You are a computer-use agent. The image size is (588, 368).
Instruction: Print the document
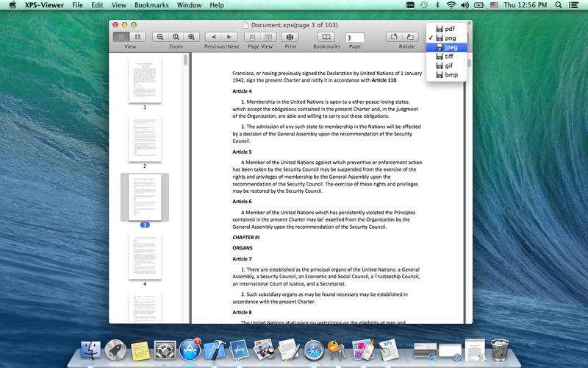pyautogui.click(x=290, y=37)
